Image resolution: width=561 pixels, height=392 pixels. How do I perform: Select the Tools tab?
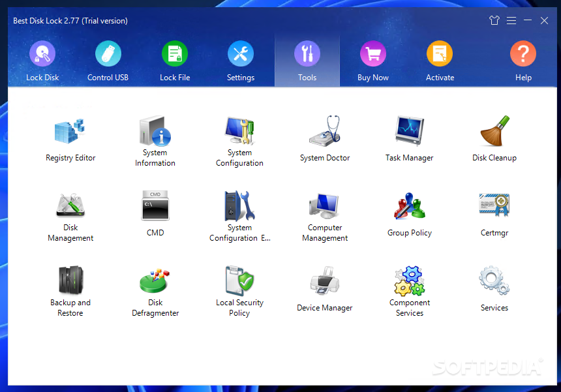[307, 61]
